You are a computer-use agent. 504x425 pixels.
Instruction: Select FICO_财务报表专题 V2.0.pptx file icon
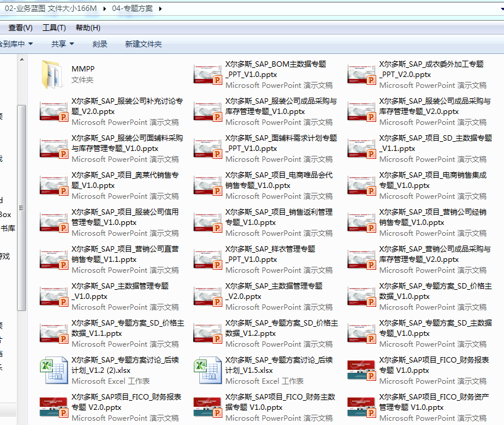tap(54, 407)
